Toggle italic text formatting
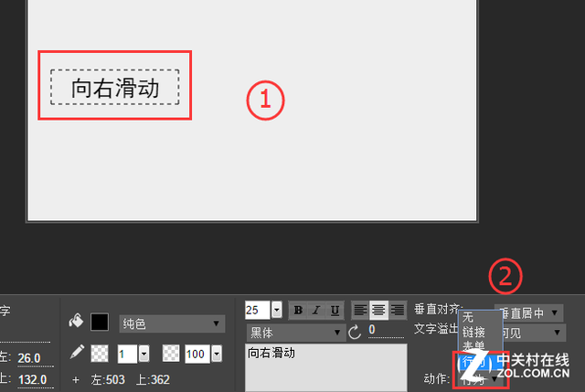This screenshot has height=392, width=585. (316, 311)
